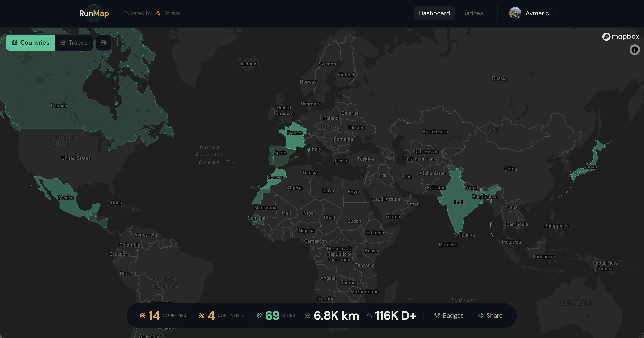Switch map to Traces view

click(x=74, y=43)
